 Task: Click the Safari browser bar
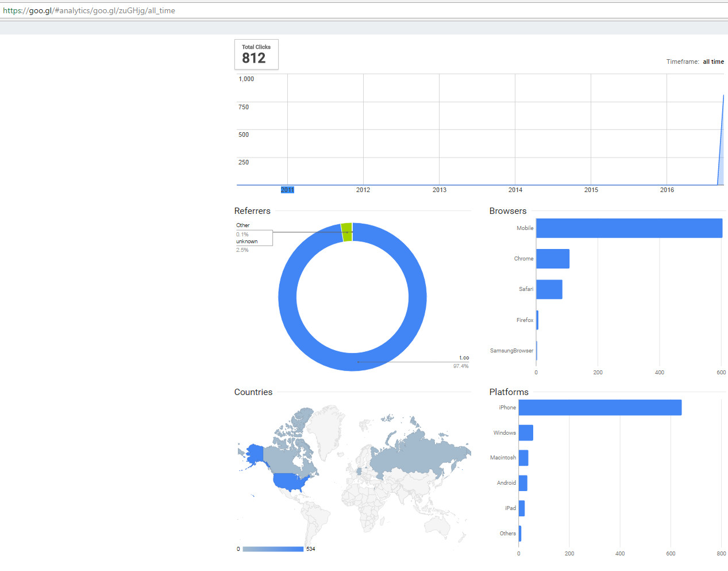(549, 289)
